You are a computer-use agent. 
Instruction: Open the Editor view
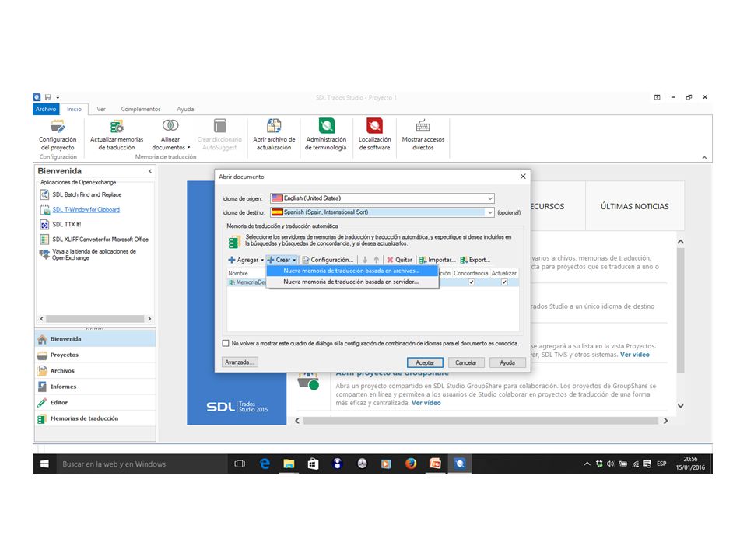[95, 402]
